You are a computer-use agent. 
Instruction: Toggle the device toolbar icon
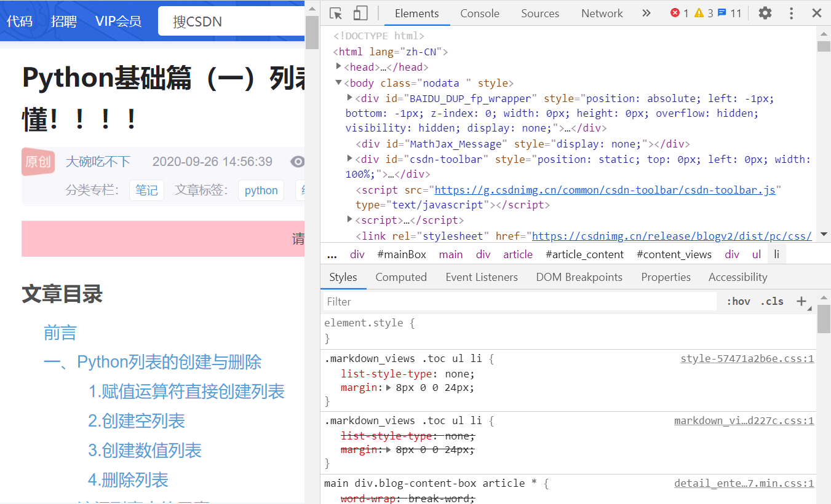pos(360,13)
